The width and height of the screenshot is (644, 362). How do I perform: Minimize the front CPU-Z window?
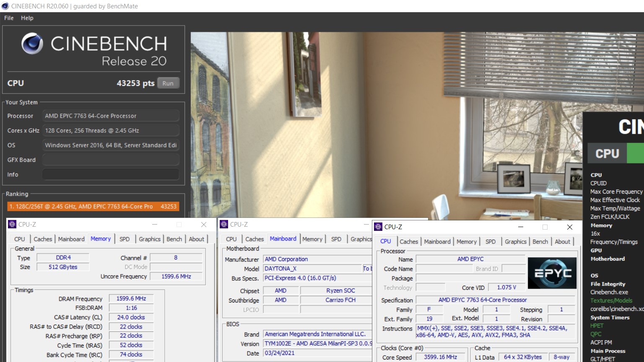click(521, 227)
